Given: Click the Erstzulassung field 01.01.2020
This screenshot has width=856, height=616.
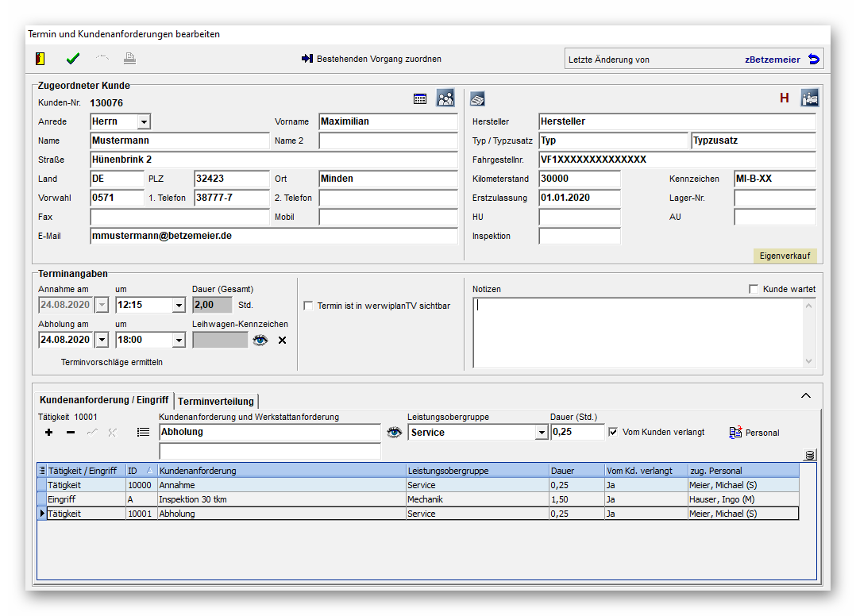Looking at the screenshot, I should point(579,198).
